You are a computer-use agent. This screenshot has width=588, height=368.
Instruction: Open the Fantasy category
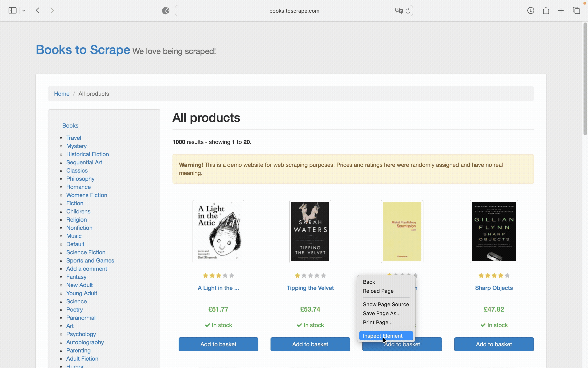pyautogui.click(x=76, y=277)
